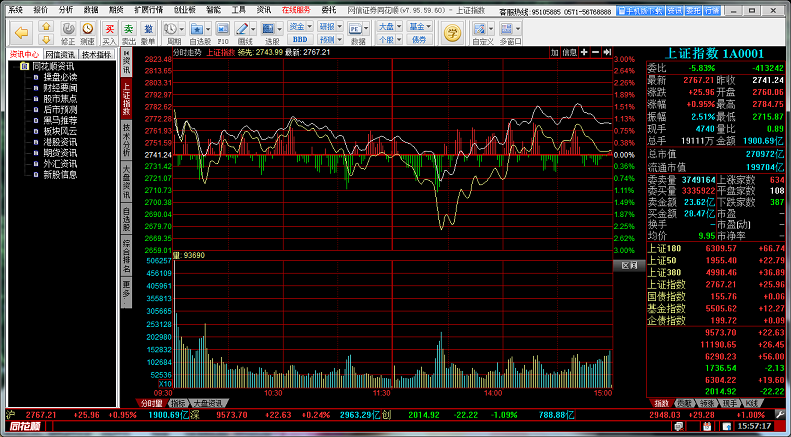Click the plus zoom-in icon above chart
Image resolution: width=791 pixels, height=437 pixels.
click(595, 51)
